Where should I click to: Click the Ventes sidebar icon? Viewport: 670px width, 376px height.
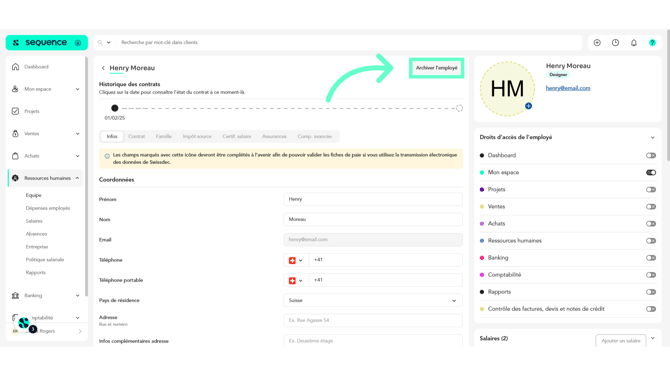[x=15, y=133]
